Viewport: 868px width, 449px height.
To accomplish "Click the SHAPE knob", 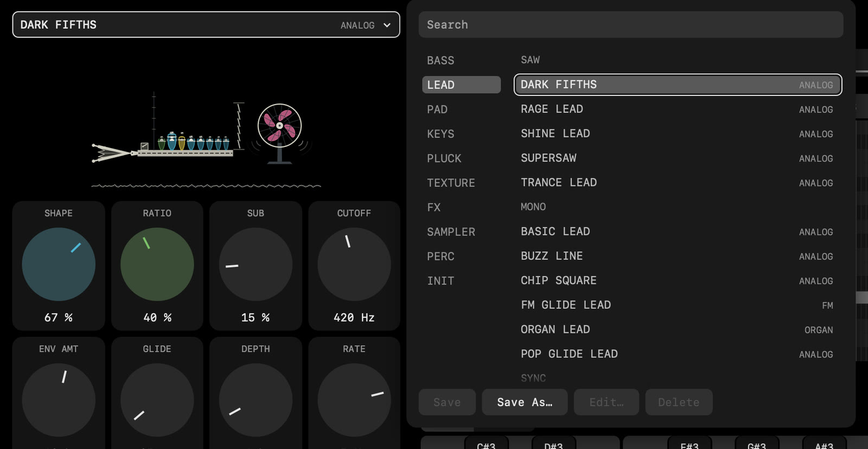I will [x=59, y=264].
